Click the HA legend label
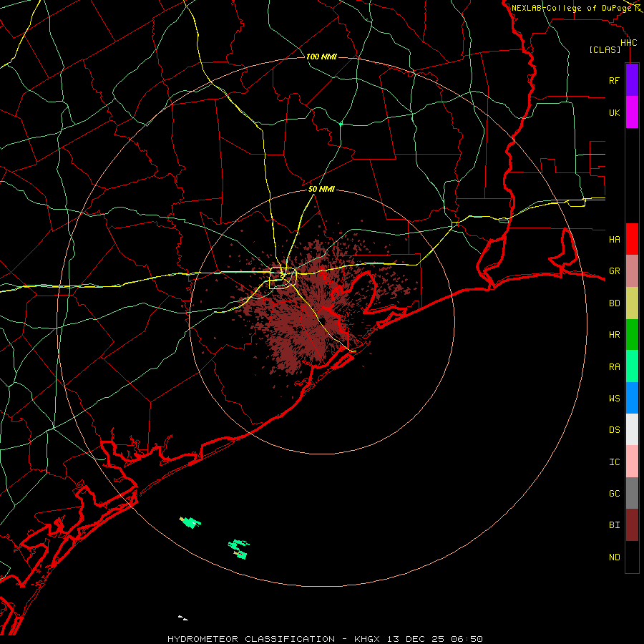 [614, 239]
